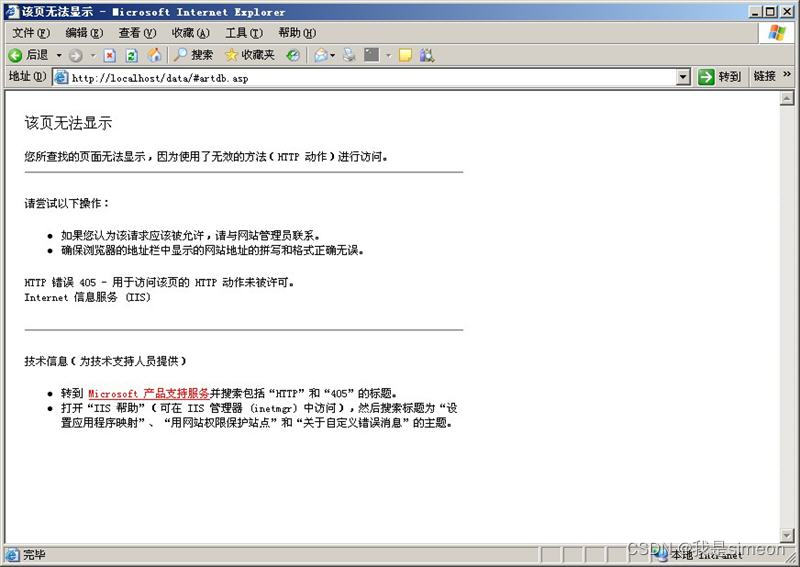The image size is (800, 567).
Task: Click the yellow Discuss note icon
Action: tap(405, 55)
